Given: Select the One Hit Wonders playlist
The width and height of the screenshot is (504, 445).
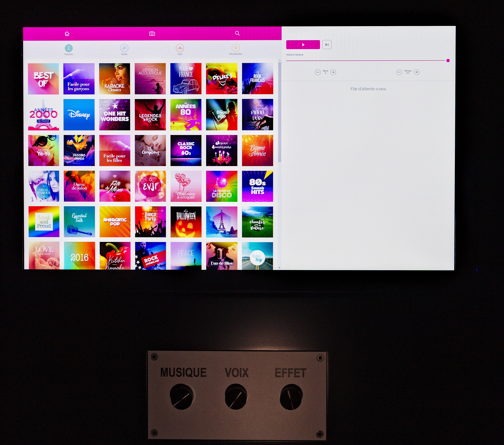Looking at the screenshot, I should tap(115, 115).
